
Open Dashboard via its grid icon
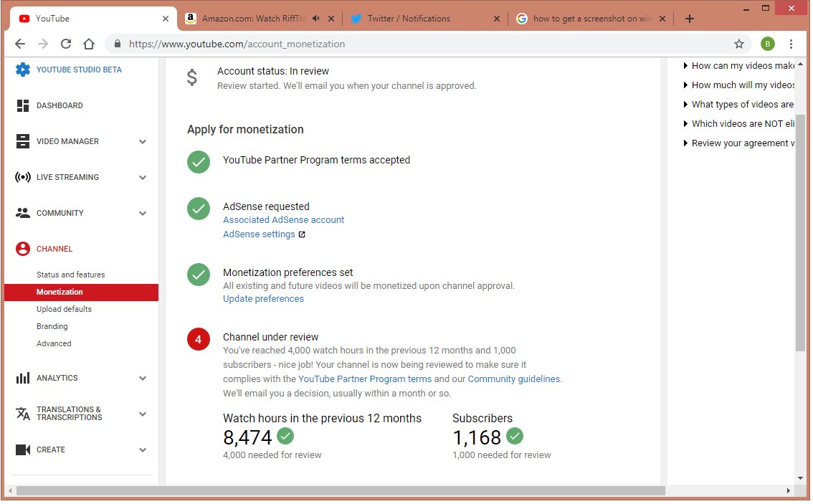(x=23, y=106)
